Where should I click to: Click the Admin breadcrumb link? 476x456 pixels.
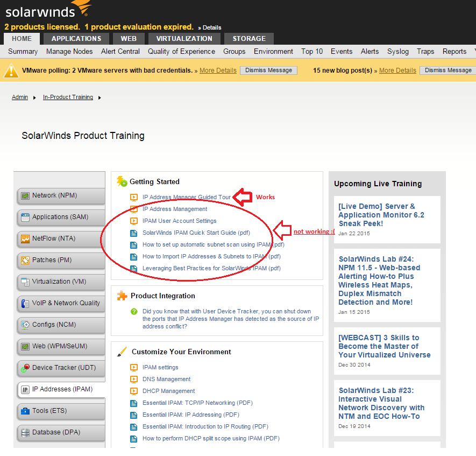pos(20,97)
